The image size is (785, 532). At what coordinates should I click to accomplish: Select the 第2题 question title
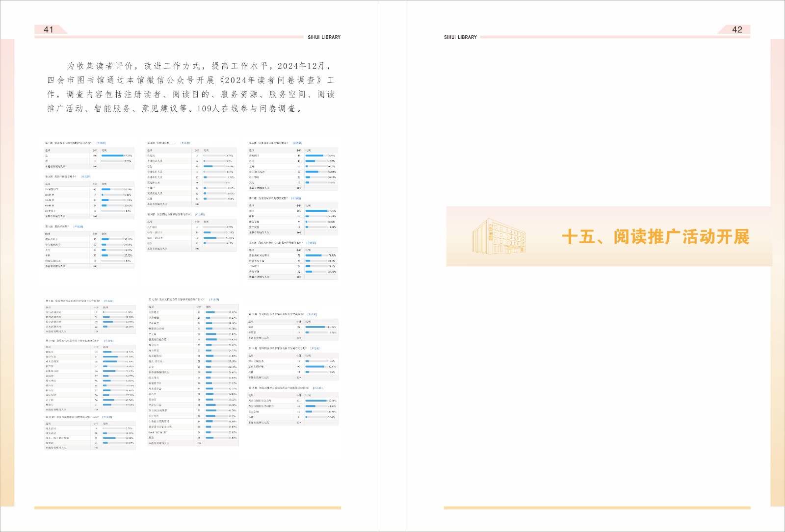click(x=61, y=177)
